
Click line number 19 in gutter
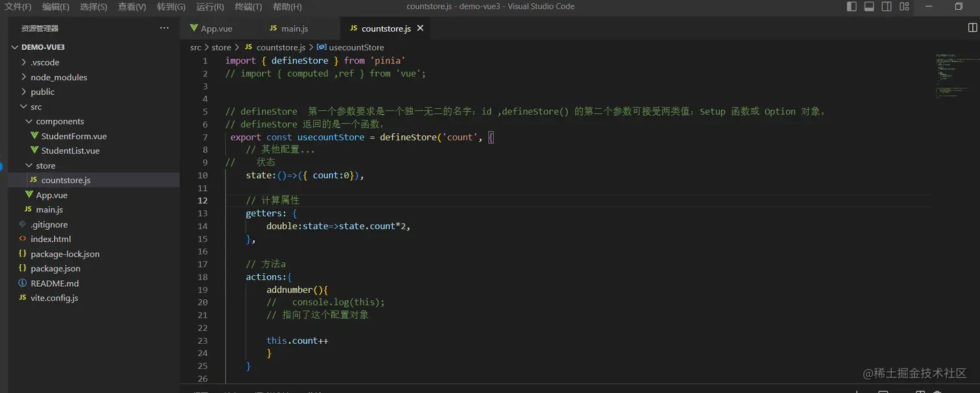[204, 289]
